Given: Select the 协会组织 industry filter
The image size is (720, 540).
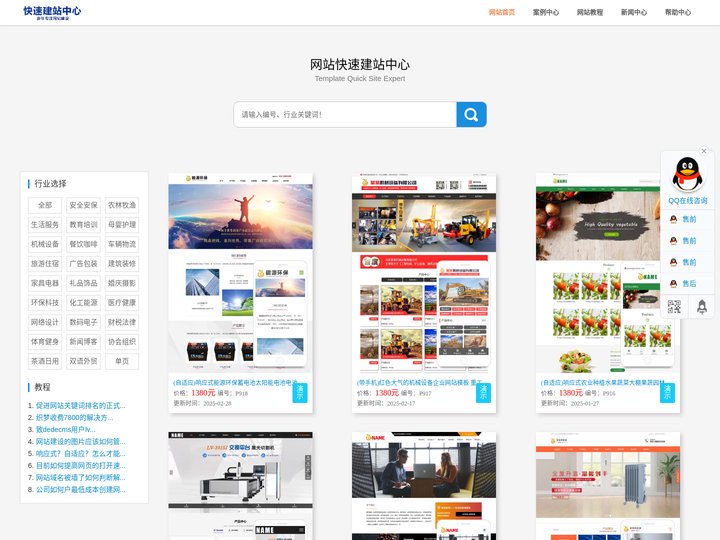Looking at the screenshot, I should [x=122, y=342].
